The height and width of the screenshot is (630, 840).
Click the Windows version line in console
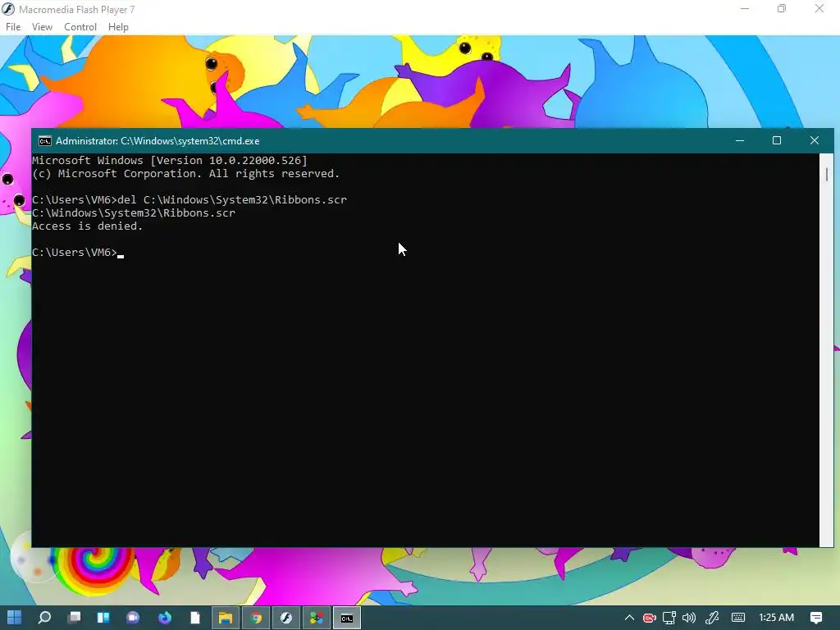click(170, 160)
